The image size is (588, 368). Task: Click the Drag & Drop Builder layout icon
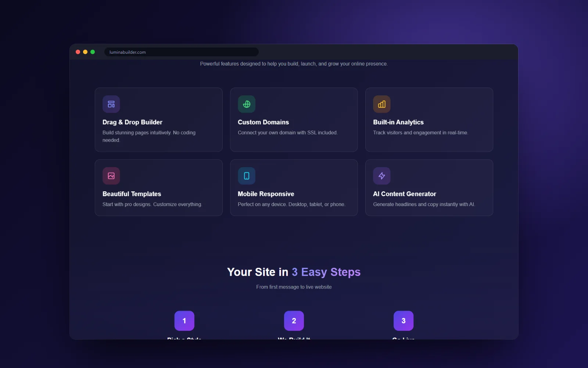[111, 104]
